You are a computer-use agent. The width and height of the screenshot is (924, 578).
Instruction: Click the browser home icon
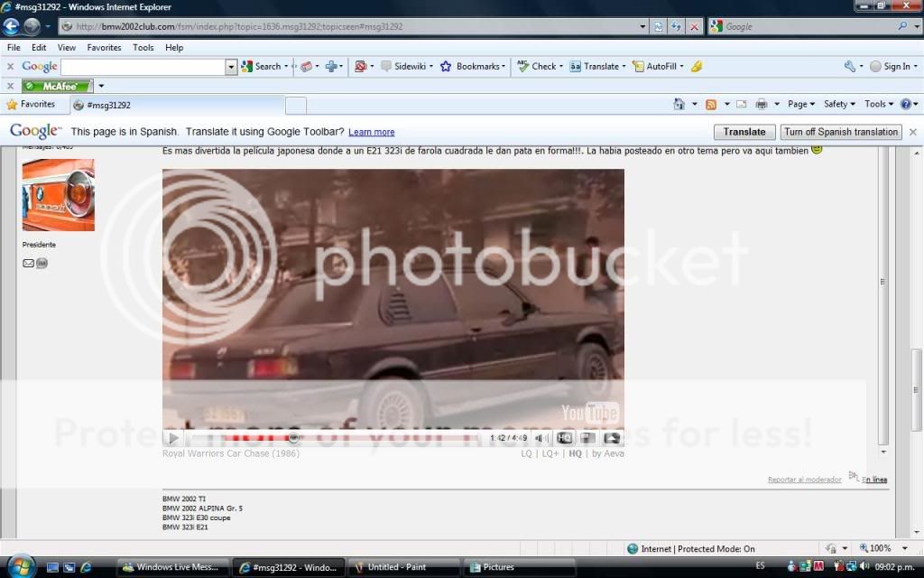pos(679,105)
